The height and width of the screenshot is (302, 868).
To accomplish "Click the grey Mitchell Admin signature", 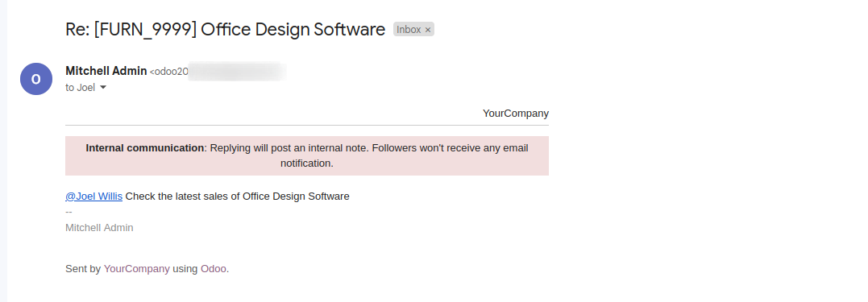I will (x=99, y=228).
